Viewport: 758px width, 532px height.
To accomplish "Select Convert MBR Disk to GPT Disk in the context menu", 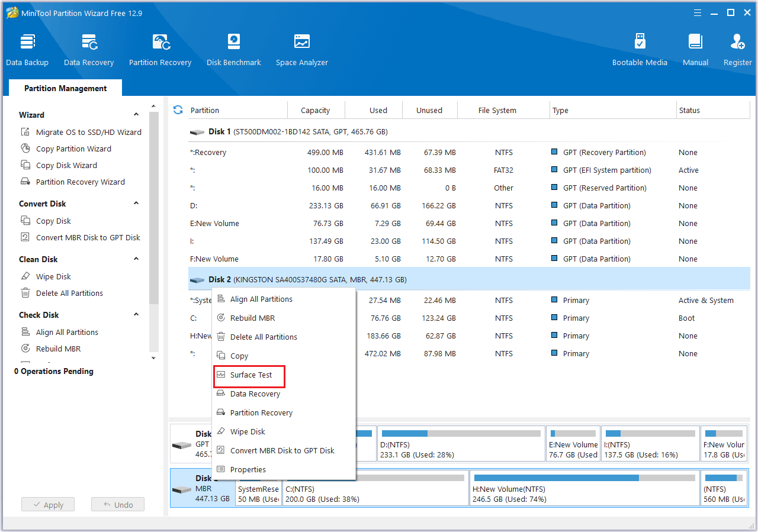I will pos(284,450).
